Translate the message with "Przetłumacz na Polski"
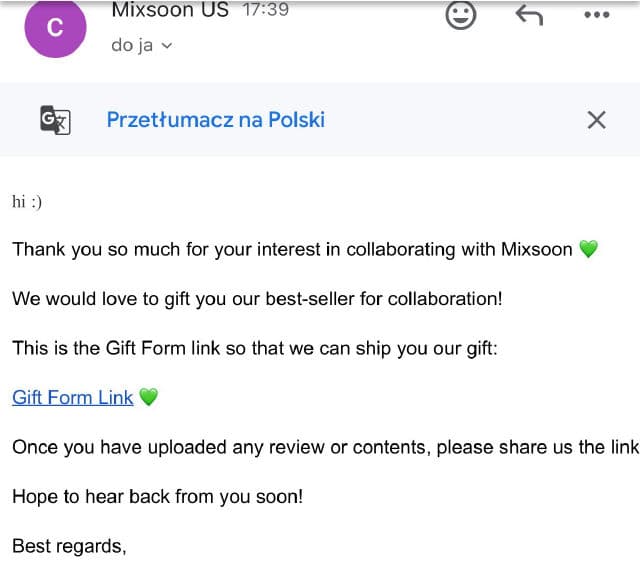The width and height of the screenshot is (640, 581). 215,120
